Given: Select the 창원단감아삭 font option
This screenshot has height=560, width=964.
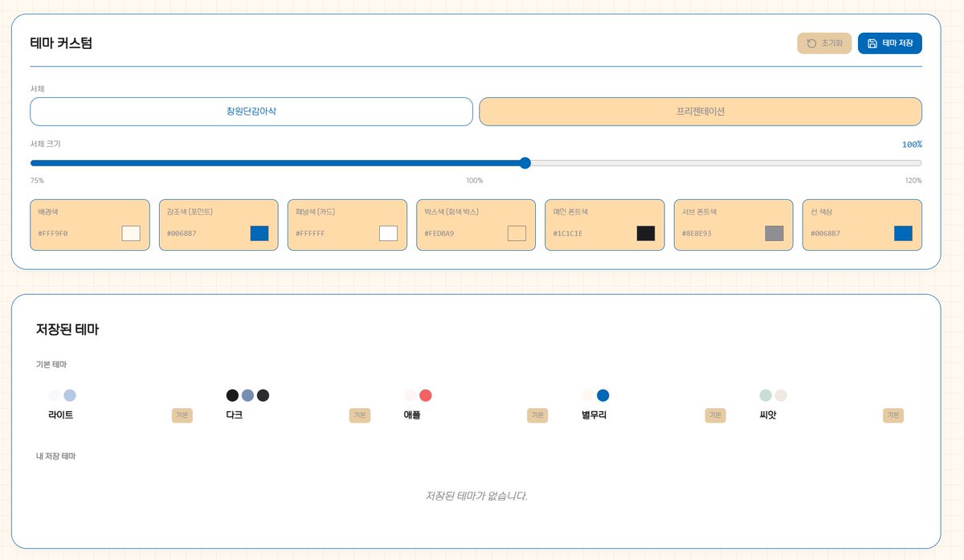Looking at the screenshot, I should [251, 112].
